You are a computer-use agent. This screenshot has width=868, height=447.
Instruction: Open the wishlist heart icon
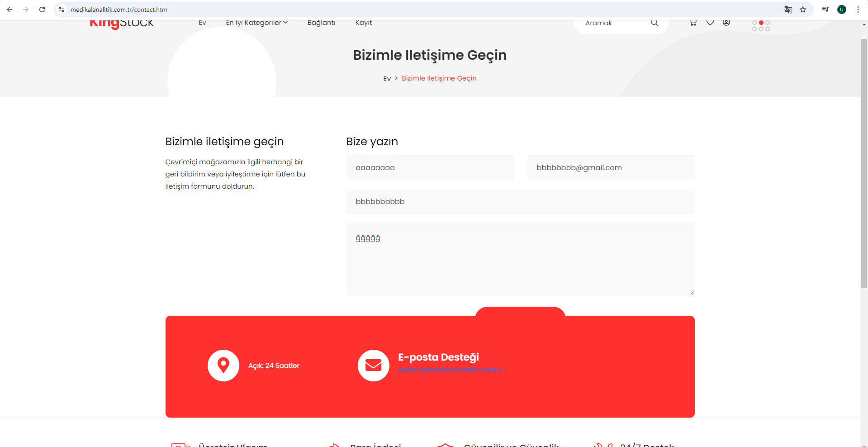710,23
